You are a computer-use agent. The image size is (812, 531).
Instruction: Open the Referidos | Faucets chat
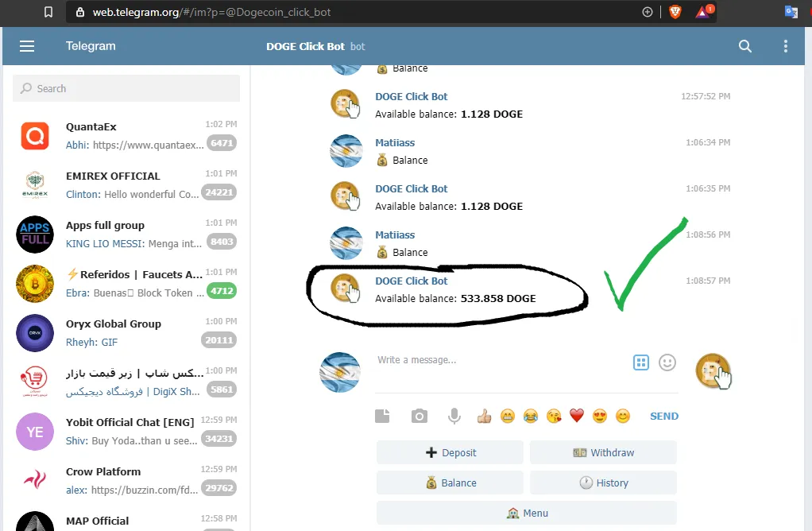click(x=126, y=283)
